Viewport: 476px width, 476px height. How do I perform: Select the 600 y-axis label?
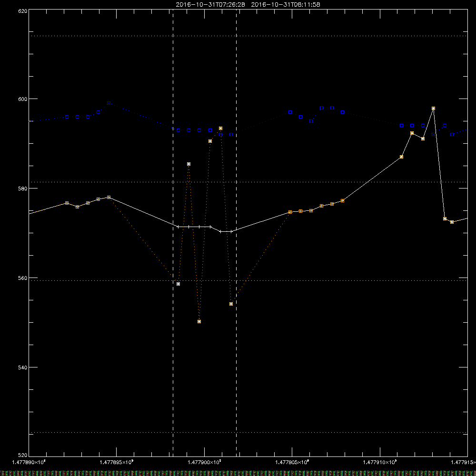point(23,99)
